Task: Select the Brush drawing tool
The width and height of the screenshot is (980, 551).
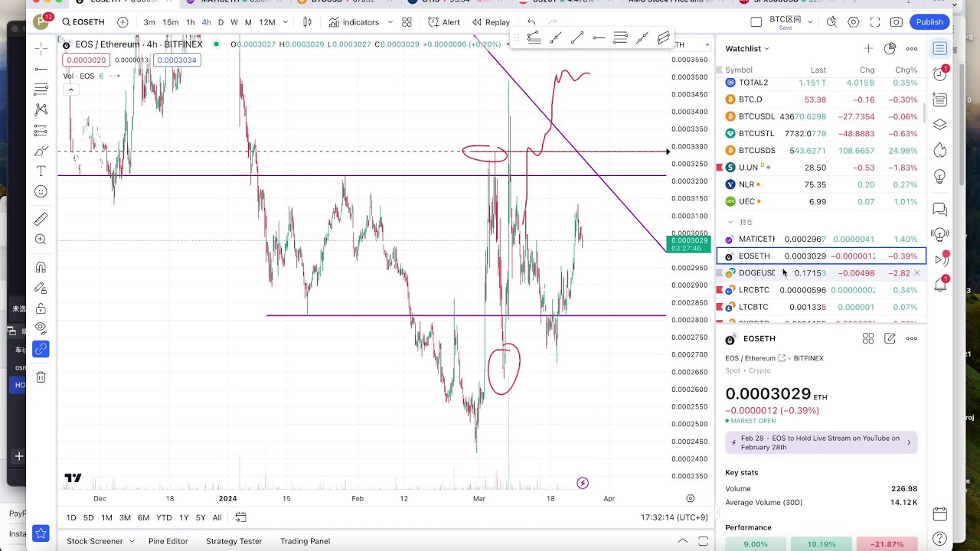Action: point(41,151)
